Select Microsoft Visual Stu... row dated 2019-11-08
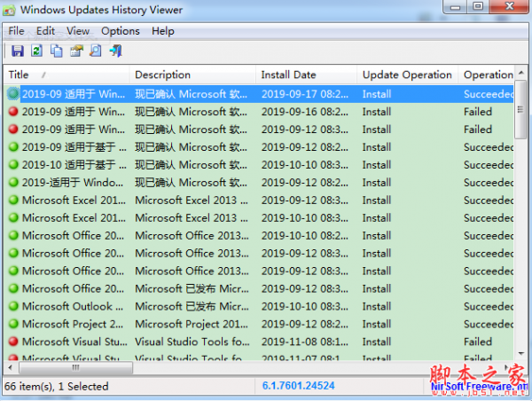532x401 pixels. (260, 342)
